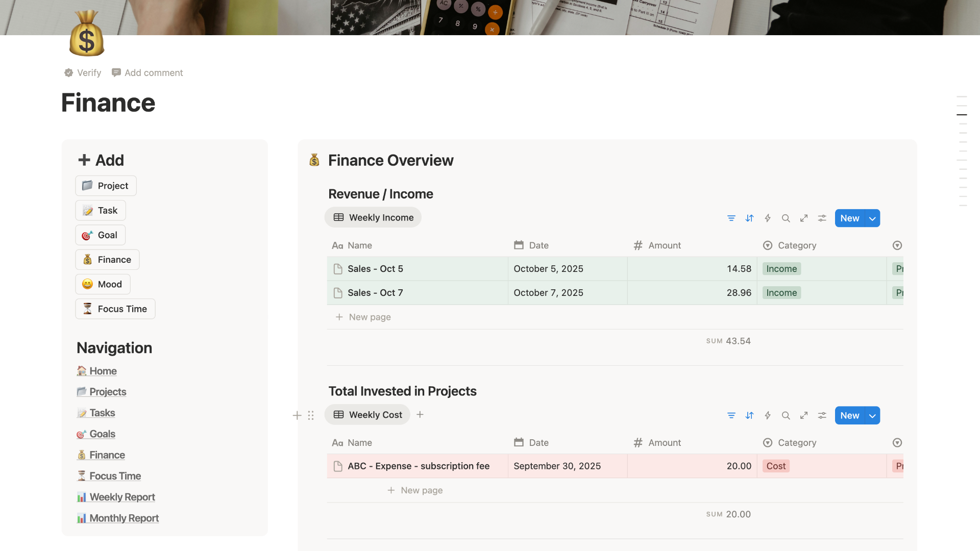Click search icon in Weekly Income toolbar

click(x=786, y=218)
